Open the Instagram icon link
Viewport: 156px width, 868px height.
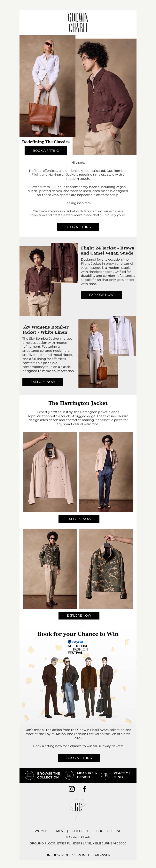tap(72, 789)
